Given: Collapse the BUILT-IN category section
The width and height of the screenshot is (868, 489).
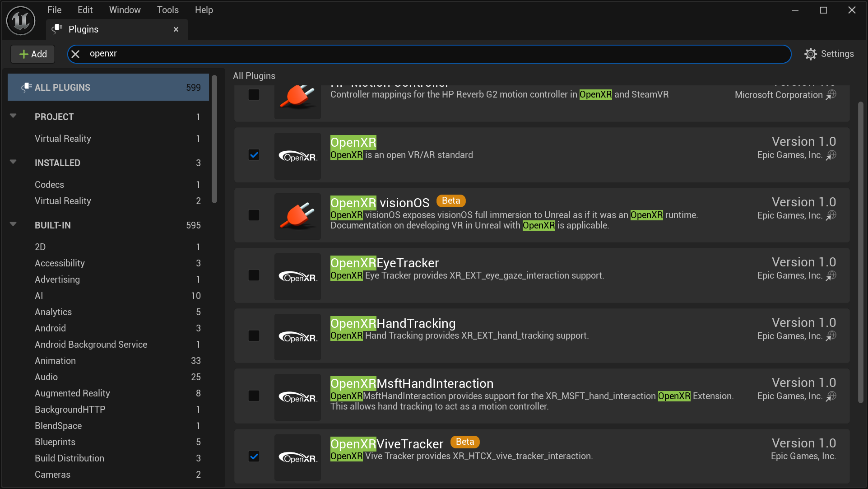Looking at the screenshot, I should point(13,225).
